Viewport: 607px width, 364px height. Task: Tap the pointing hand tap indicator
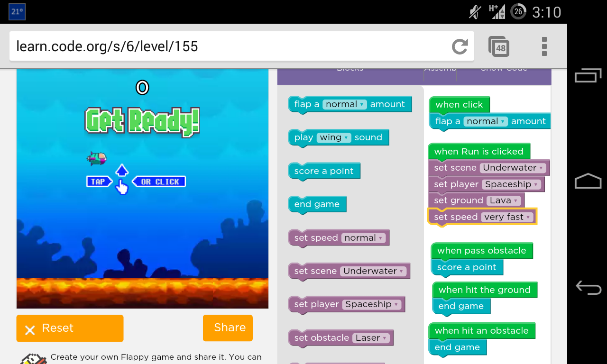[122, 187]
